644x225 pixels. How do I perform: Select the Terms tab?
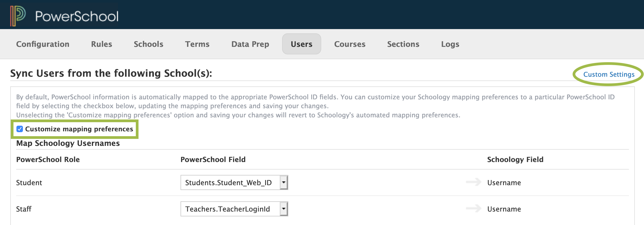tap(197, 44)
